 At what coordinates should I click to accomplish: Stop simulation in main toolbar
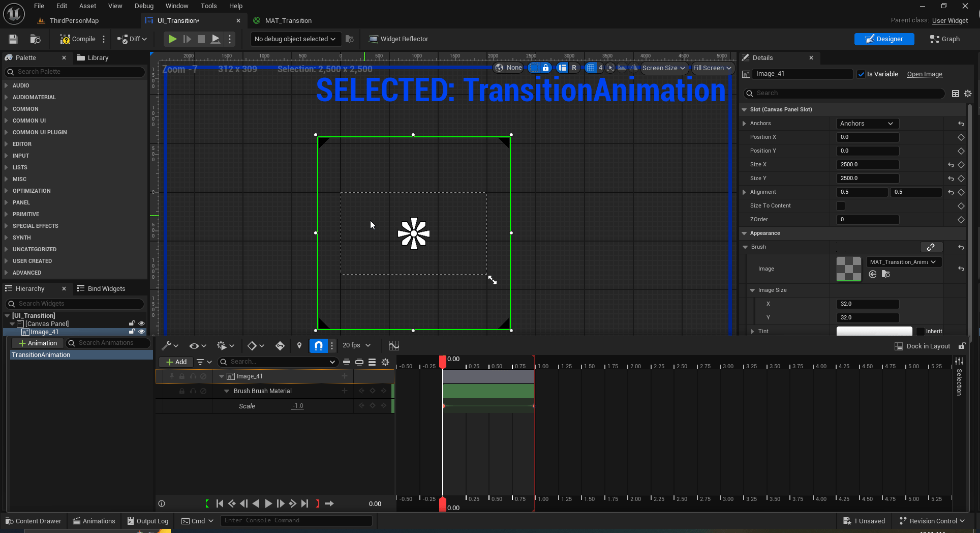tap(201, 39)
